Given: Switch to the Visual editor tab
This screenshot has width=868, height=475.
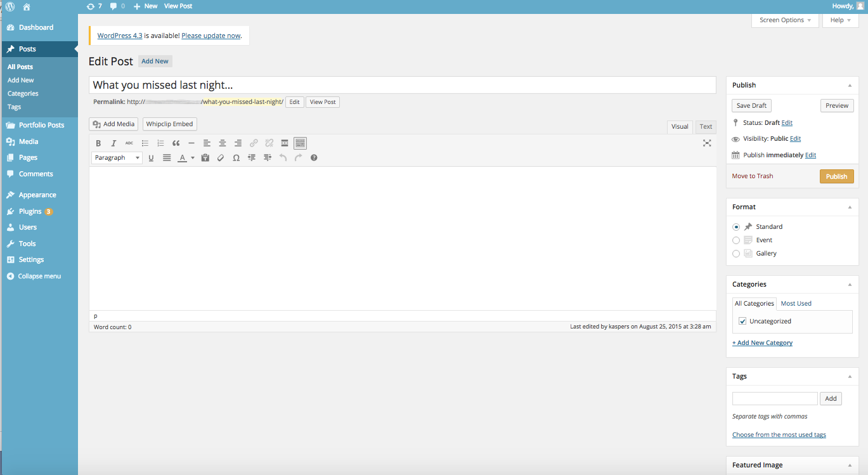Looking at the screenshot, I should 680,127.
